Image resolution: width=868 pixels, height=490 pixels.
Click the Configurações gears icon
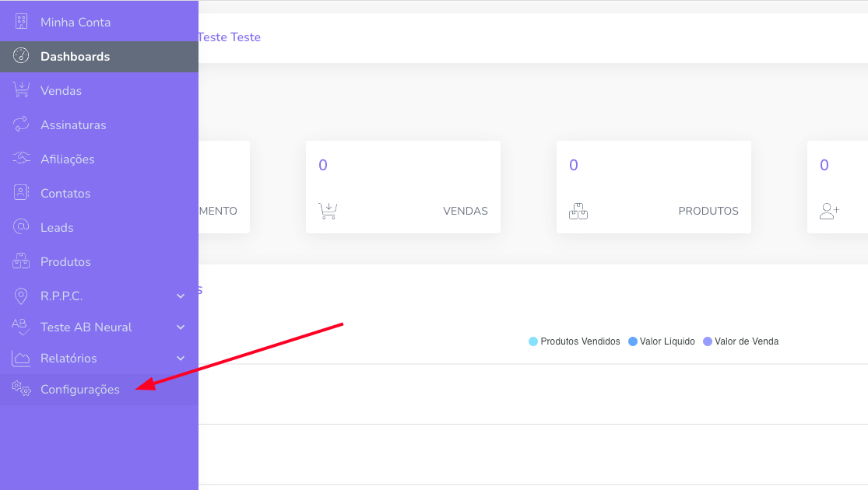click(x=21, y=389)
